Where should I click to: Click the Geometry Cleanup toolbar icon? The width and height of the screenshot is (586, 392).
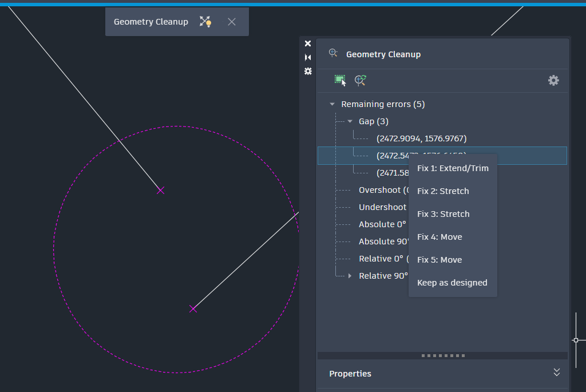(205, 22)
